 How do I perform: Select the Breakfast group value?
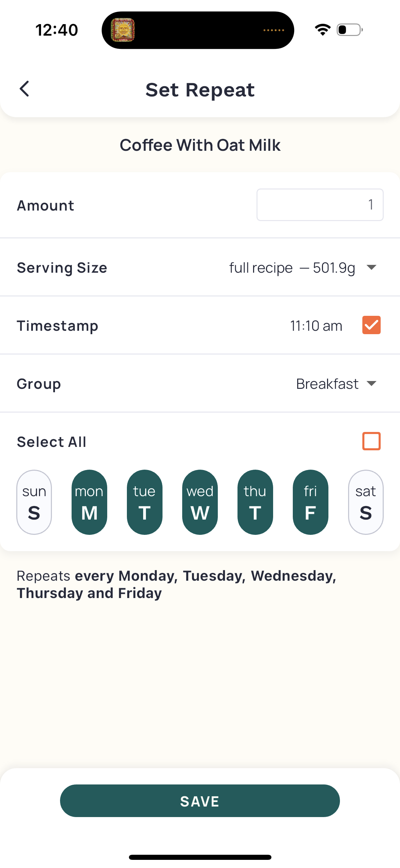pyautogui.click(x=327, y=384)
